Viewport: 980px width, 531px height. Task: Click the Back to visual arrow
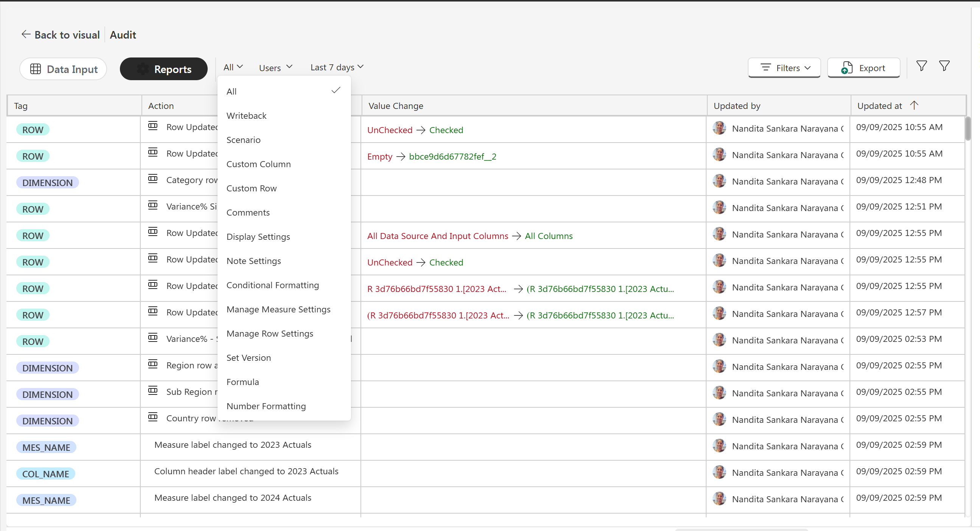coord(26,35)
